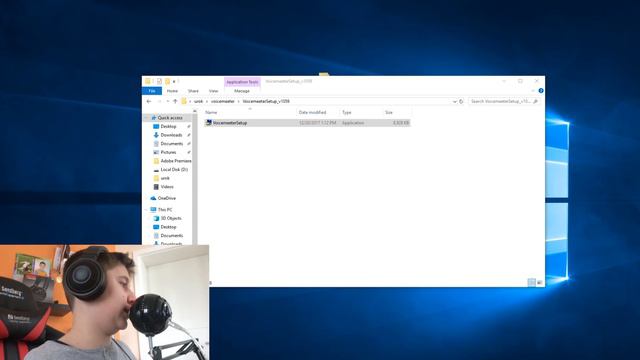
Task: Switch to the Home ribbon tab
Action: point(172,91)
